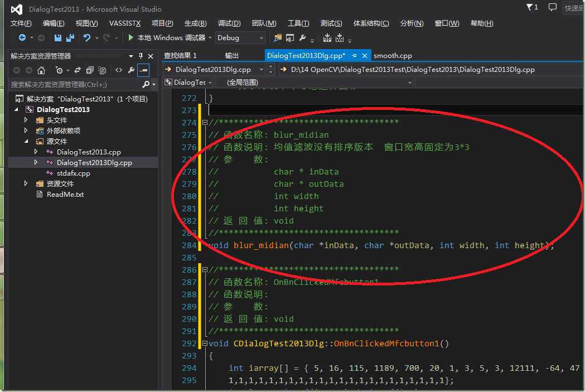Click the Undo arrow icon
The image size is (585, 392).
click(86, 38)
